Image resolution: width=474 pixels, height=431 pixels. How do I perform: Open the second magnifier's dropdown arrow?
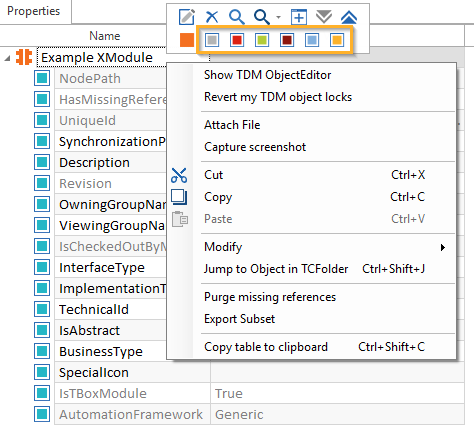[278, 17]
